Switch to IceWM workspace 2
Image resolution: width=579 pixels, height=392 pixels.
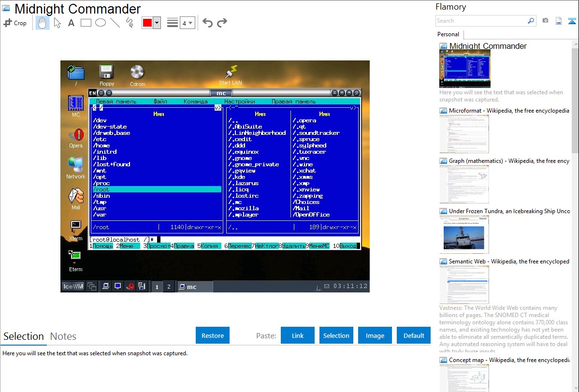[x=169, y=287]
